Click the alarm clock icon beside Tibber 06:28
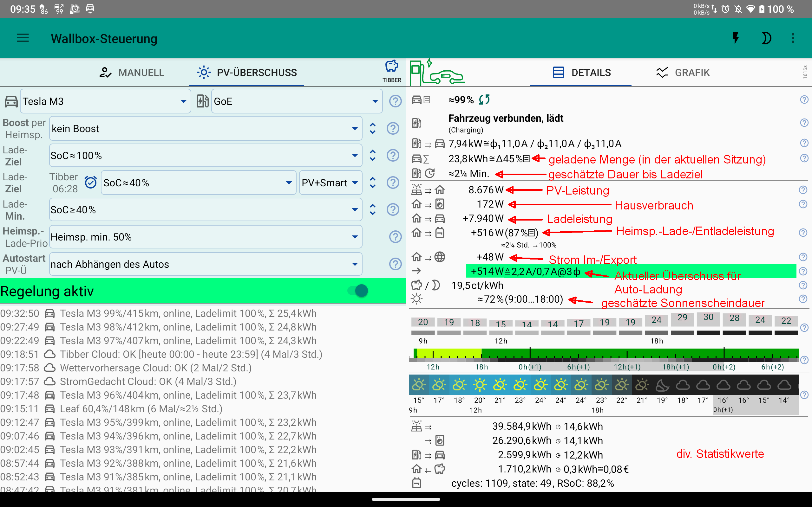The image size is (812, 507). click(x=91, y=182)
